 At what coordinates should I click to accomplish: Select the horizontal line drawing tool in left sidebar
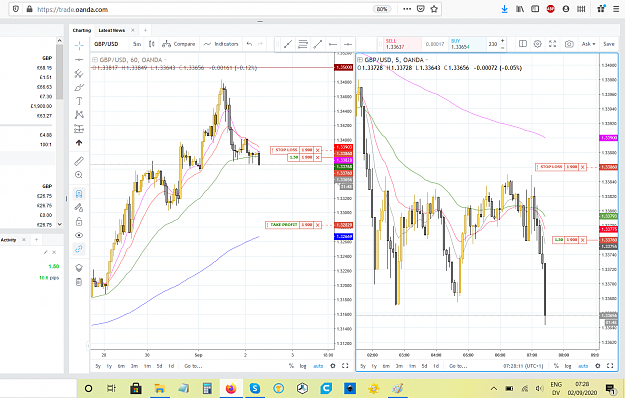click(79, 60)
